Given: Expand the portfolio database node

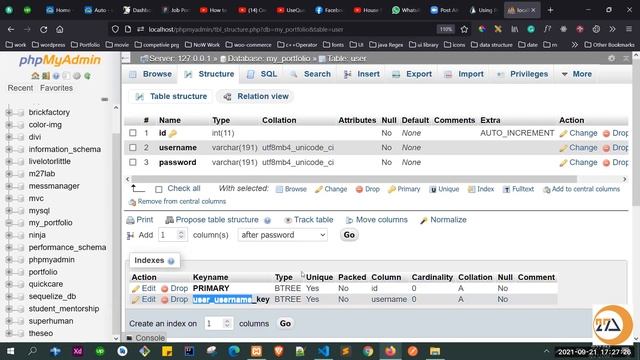Looking at the screenshot, I should point(9,272).
